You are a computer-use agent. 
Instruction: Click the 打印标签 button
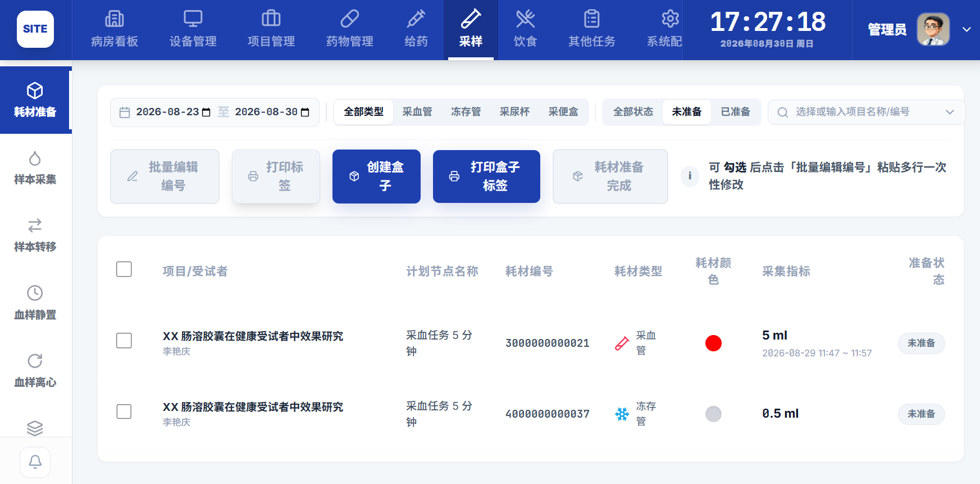click(x=276, y=177)
